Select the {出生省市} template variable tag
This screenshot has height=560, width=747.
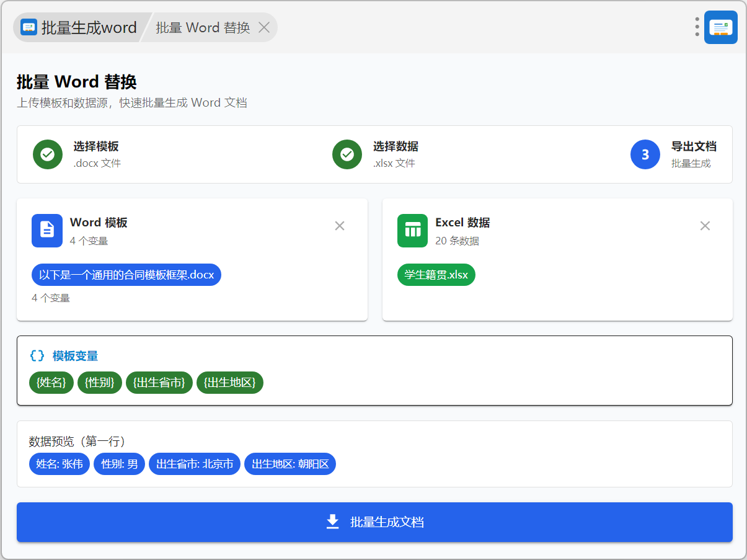(159, 383)
